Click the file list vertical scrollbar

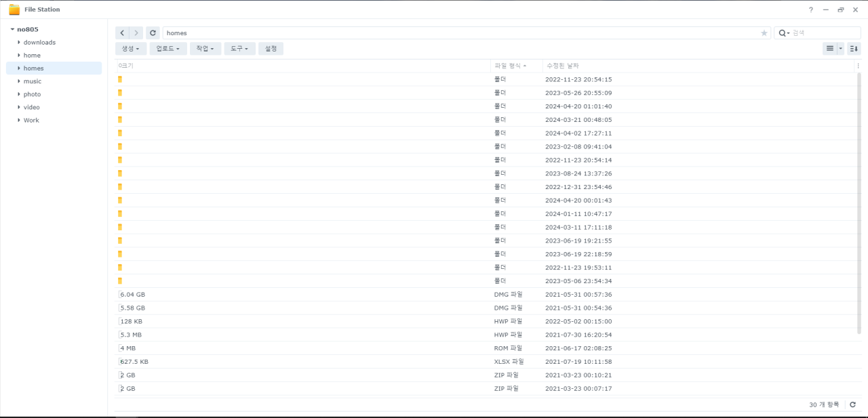[x=859, y=202]
